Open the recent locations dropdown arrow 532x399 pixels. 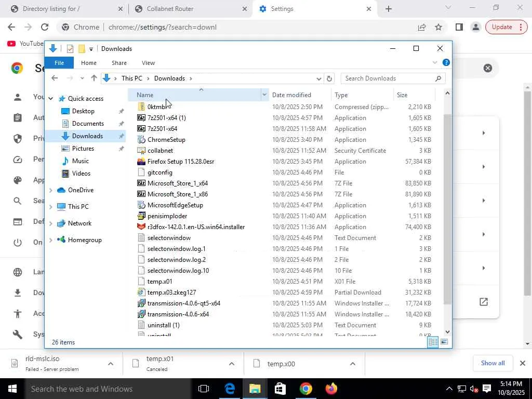pyautogui.click(x=82, y=78)
